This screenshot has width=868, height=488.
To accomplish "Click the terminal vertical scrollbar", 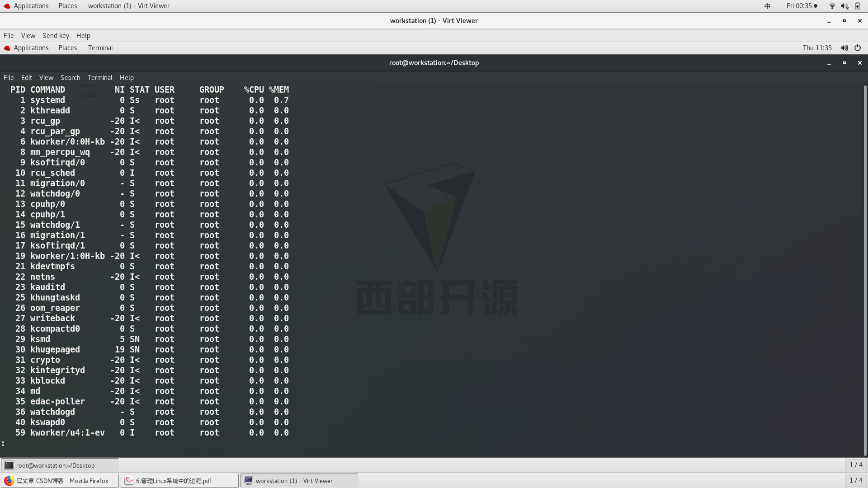I will pos(865,271).
